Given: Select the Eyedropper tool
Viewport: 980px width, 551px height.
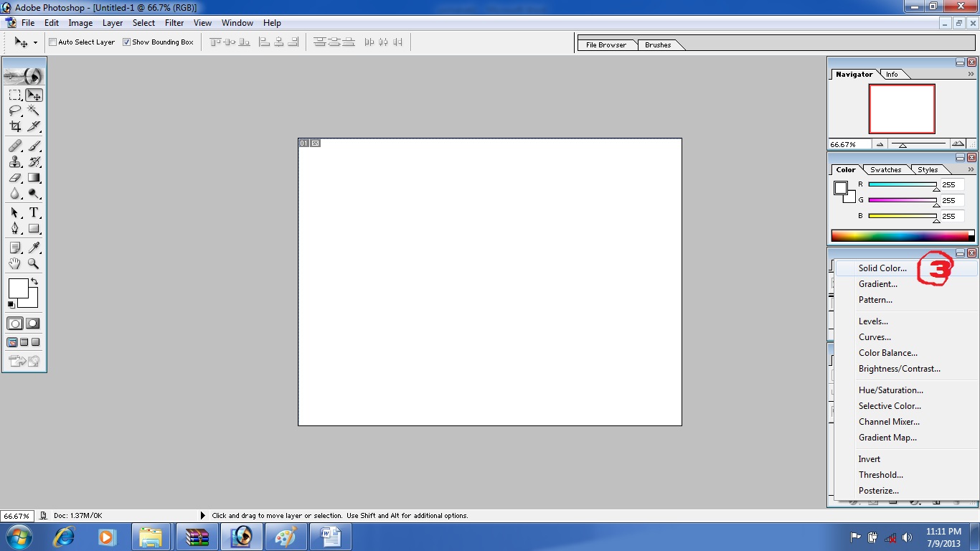Looking at the screenshot, I should click(x=32, y=248).
